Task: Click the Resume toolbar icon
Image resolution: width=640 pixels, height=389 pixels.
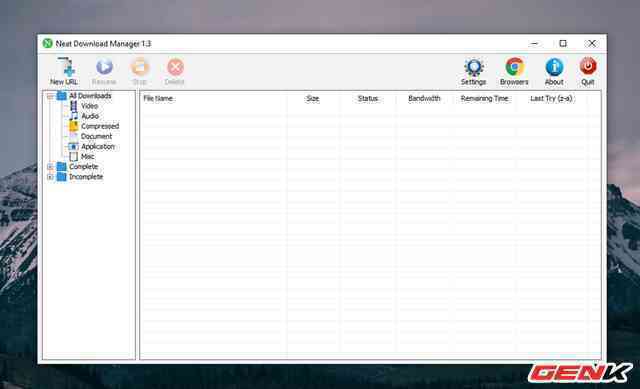Action: (x=104, y=67)
